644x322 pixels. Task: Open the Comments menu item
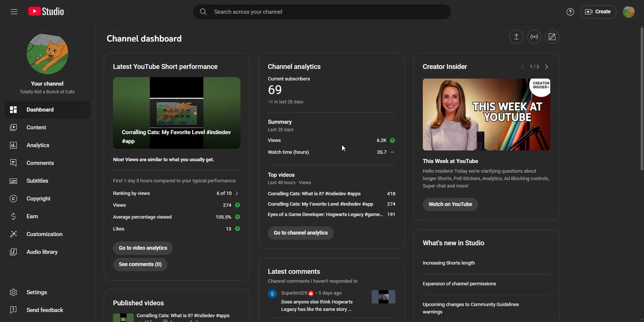47,163
